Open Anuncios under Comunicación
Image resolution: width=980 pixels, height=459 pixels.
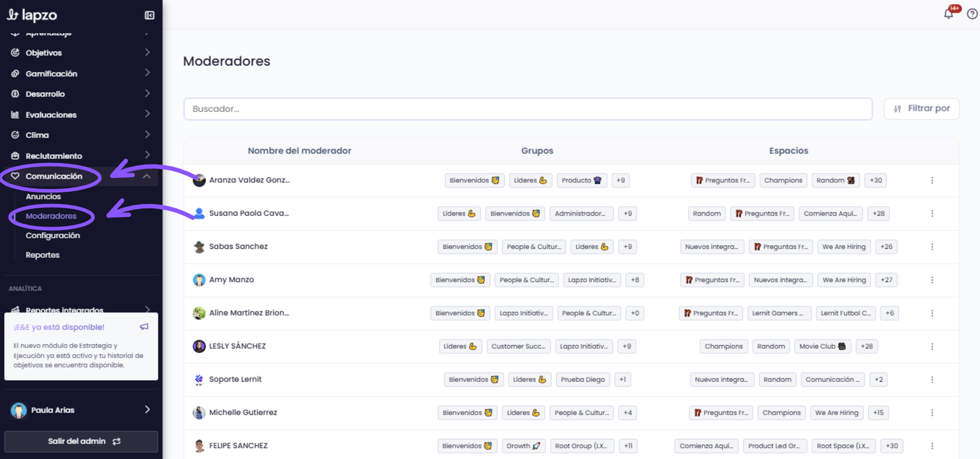pos(43,196)
